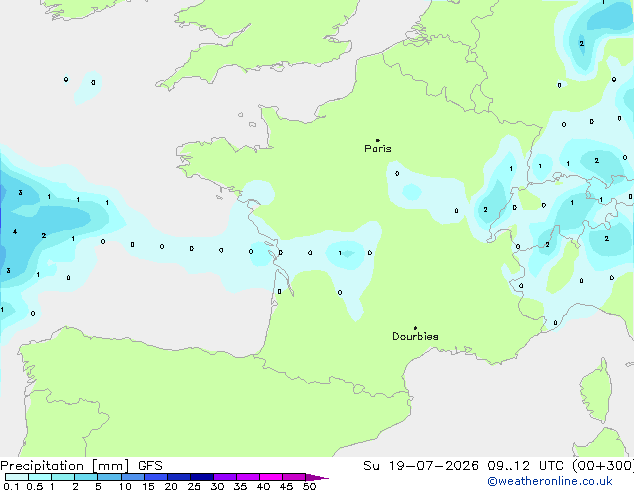Click the legend scale label 0.5
The width and height of the screenshot is (634, 490).
(x=35, y=486)
